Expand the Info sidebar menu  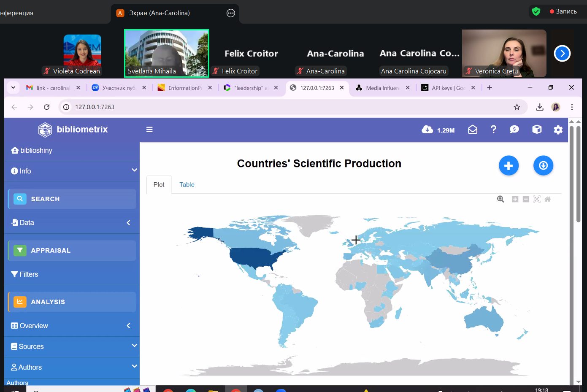(72, 171)
